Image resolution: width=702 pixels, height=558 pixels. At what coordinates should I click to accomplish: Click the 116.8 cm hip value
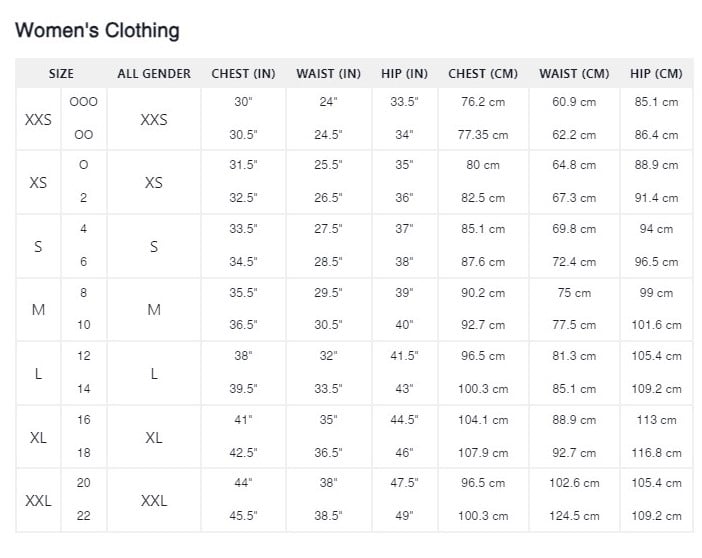(x=656, y=453)
